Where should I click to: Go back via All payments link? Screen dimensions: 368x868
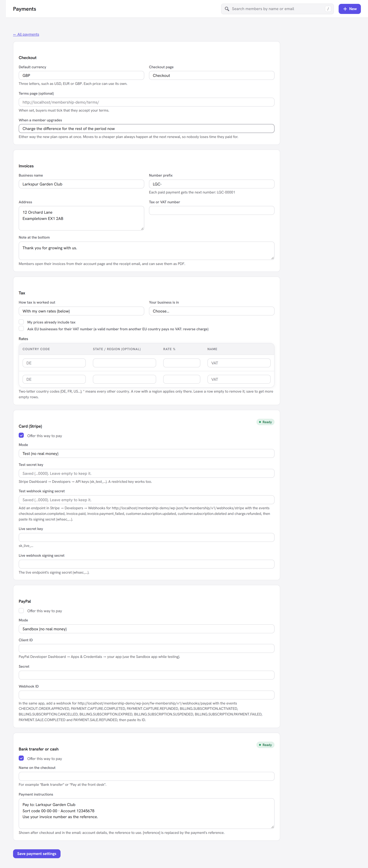pos(26,34)
